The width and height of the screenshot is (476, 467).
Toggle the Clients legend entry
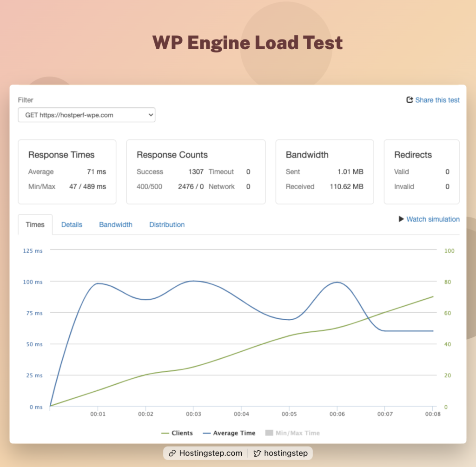pyautogui.click(x=177, y=433)
